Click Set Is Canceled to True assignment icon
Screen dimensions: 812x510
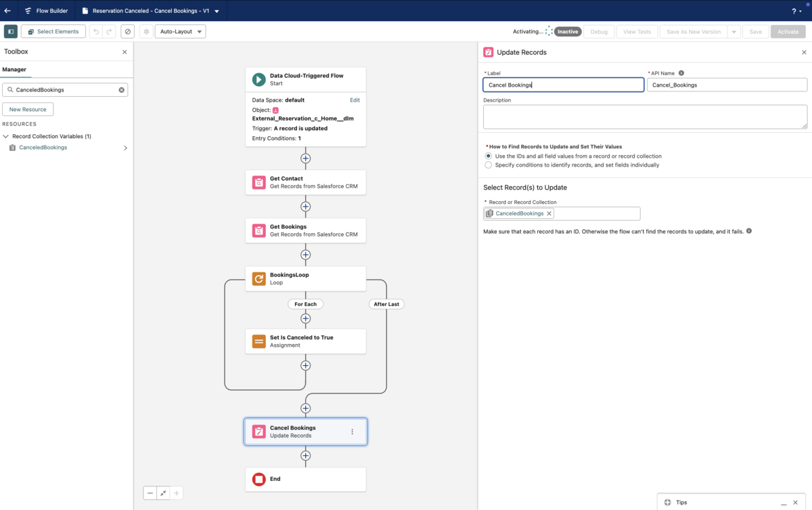[258, 341]
